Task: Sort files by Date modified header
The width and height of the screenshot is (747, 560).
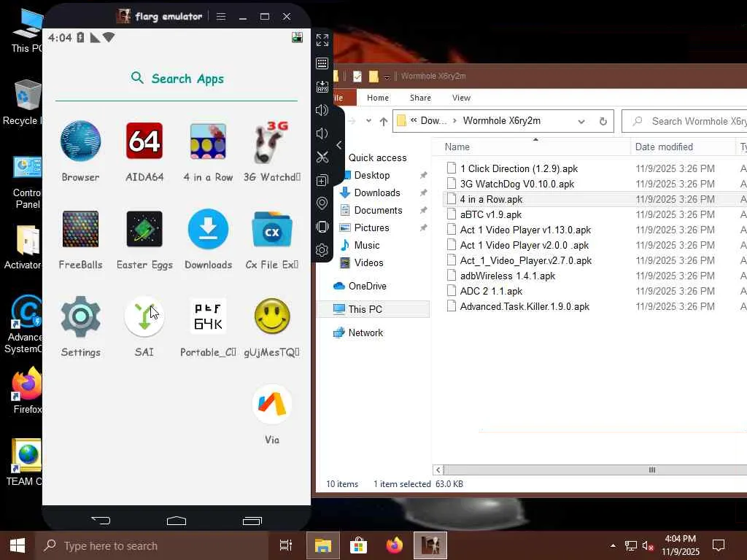Action: (683, 147)
